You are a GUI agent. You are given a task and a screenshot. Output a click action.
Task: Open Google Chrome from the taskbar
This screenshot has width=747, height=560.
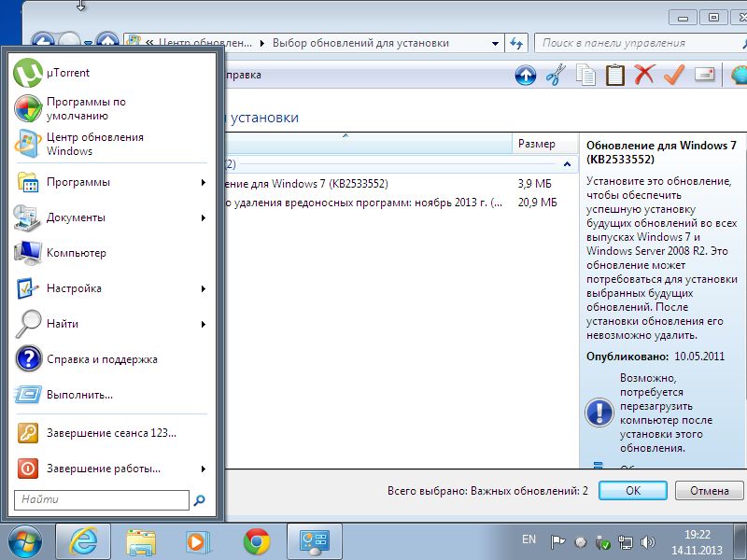(x=257, y=540)
